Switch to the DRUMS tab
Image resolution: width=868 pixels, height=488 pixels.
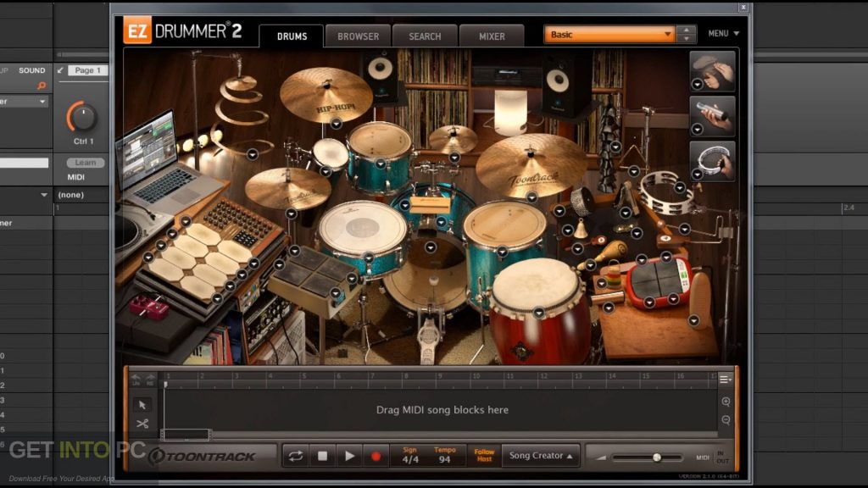click(292, 36)
